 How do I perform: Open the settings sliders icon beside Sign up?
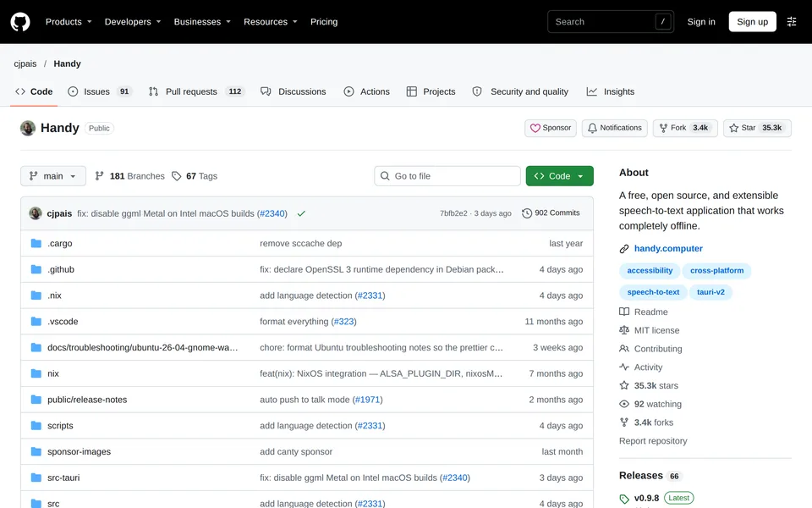point(792,22)
